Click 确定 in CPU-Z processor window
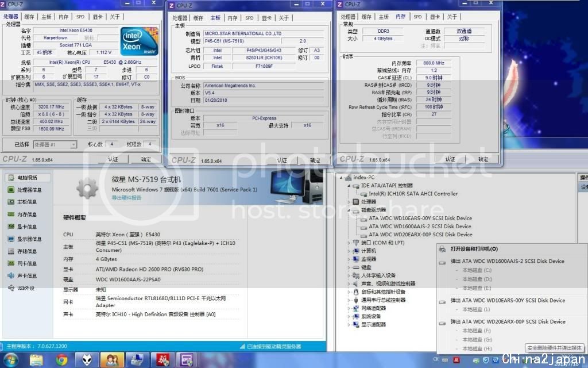Viewport: 588px width, 368px height. pyautogui.click(x=146, y=159)
